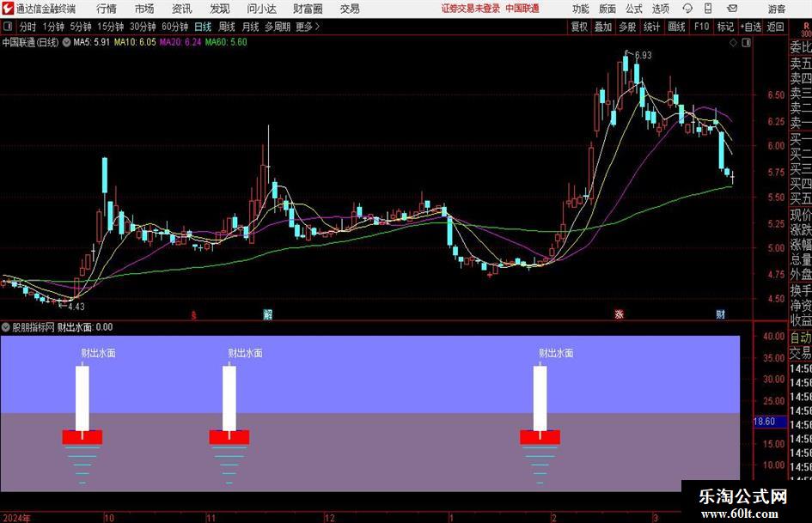This screenshot has height=523, width=812.
Task: Open the 行情 menu
Action: click(x=107, y=9)
